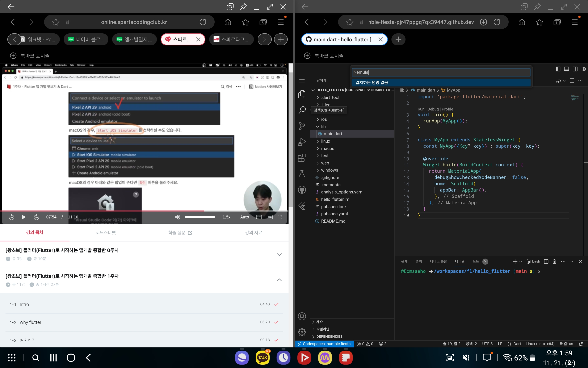The width and height of the screenshot is (588, 368).
Task: Open the Manage gear in VS Code
Action: 302,332
